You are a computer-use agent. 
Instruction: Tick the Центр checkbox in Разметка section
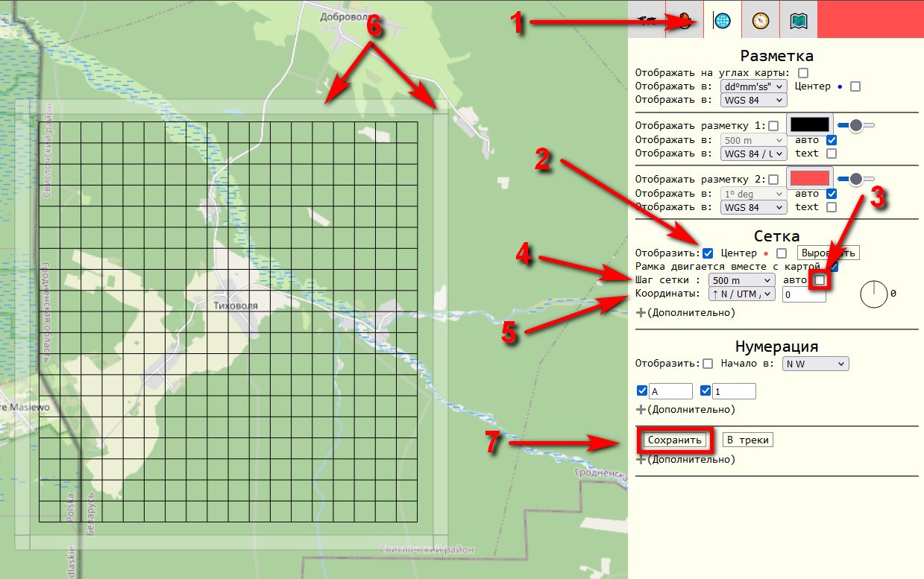point(855,86)
